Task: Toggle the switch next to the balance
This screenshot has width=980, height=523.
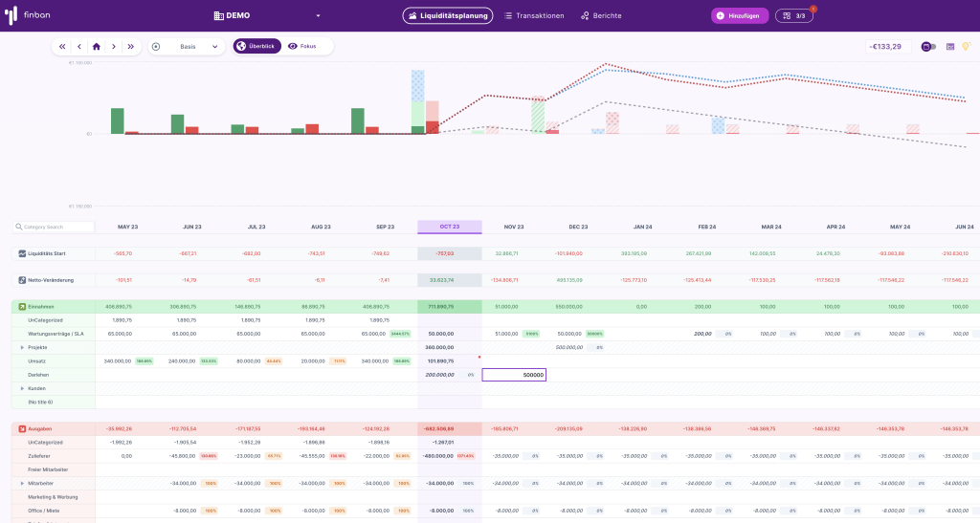Action: pyautogui.click(x=927, y=46)
